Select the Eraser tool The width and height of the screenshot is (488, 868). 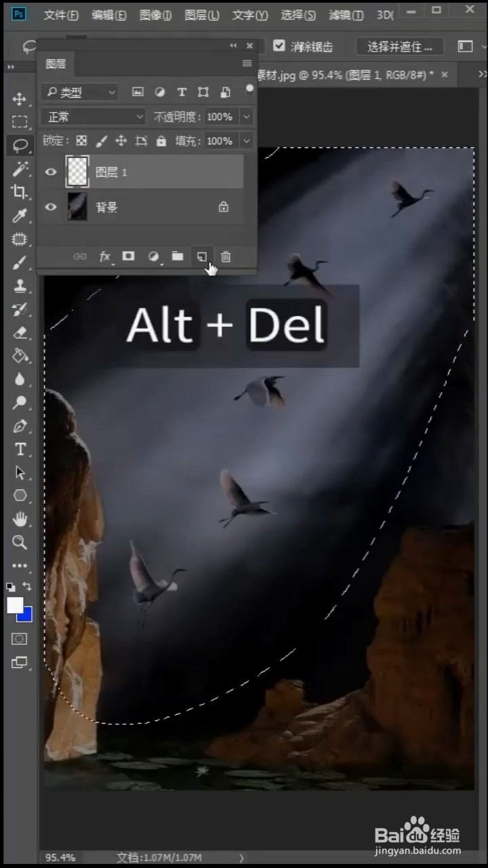pyautogui.click(x=20, y=332)
